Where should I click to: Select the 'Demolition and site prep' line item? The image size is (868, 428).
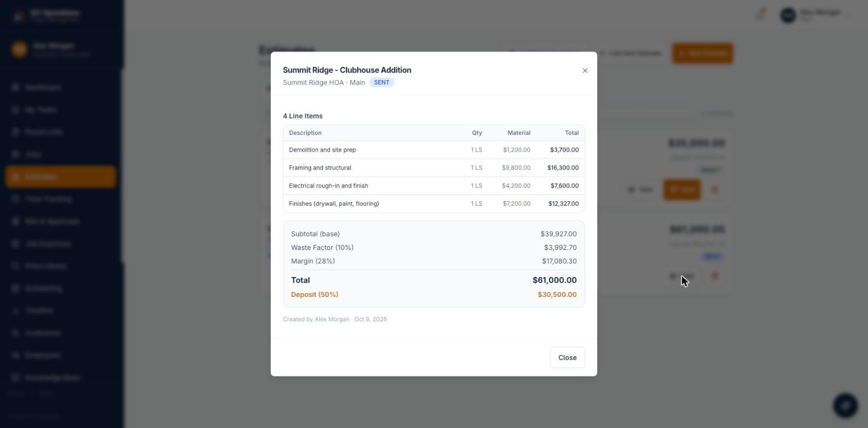(434, 150)
